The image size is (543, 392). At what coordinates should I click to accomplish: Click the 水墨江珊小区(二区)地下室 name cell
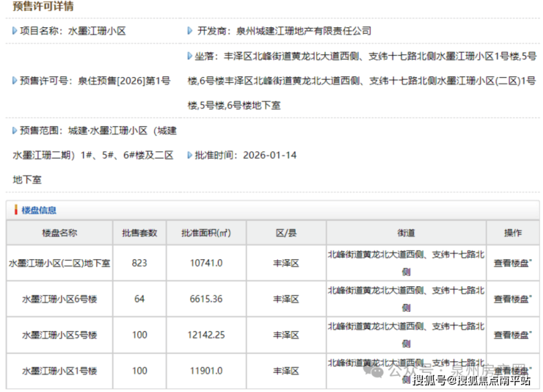coord(59,263)
